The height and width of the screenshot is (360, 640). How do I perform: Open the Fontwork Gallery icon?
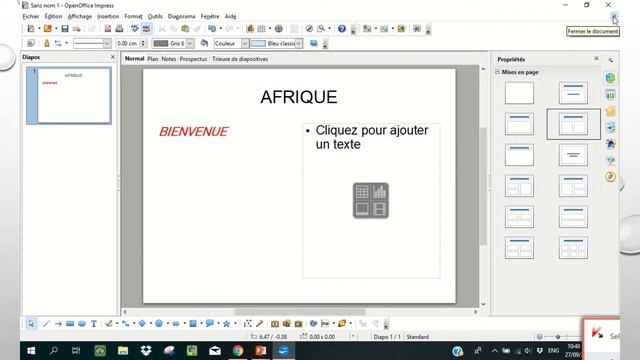pos(275,324)
